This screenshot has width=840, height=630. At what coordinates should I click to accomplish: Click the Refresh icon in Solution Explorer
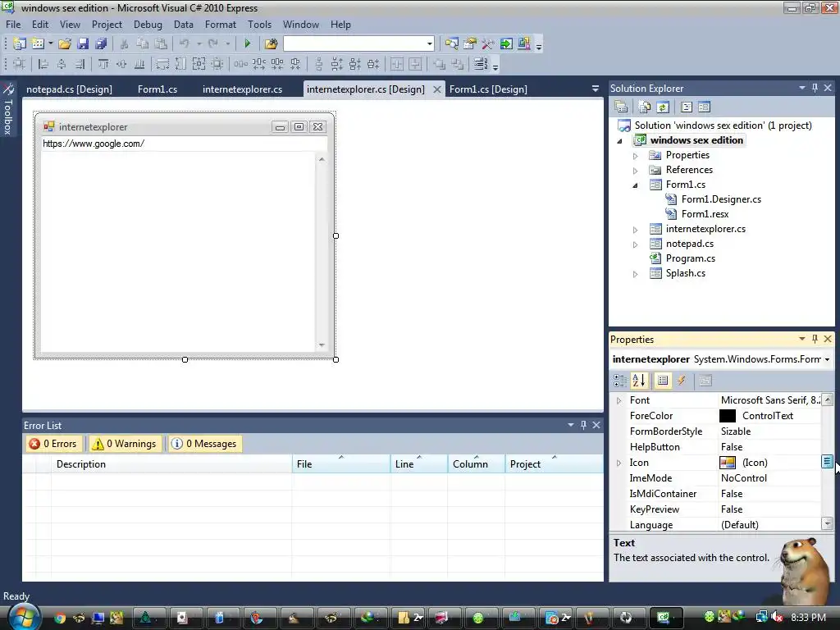(663, 107)
